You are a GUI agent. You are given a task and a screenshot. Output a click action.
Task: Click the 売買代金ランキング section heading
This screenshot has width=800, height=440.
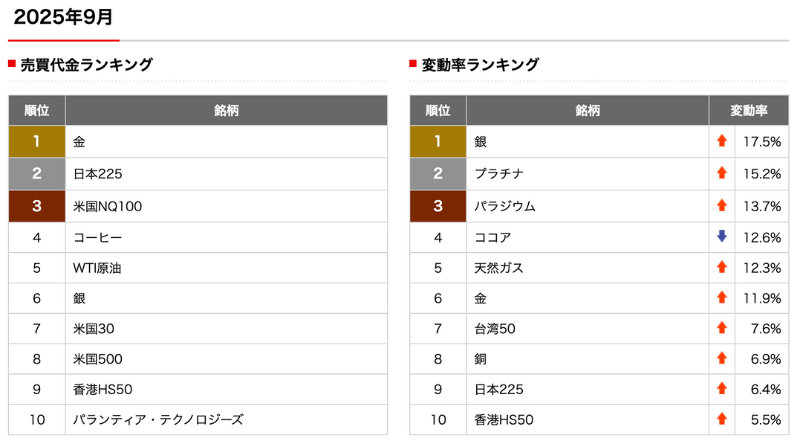pos(86,65)
